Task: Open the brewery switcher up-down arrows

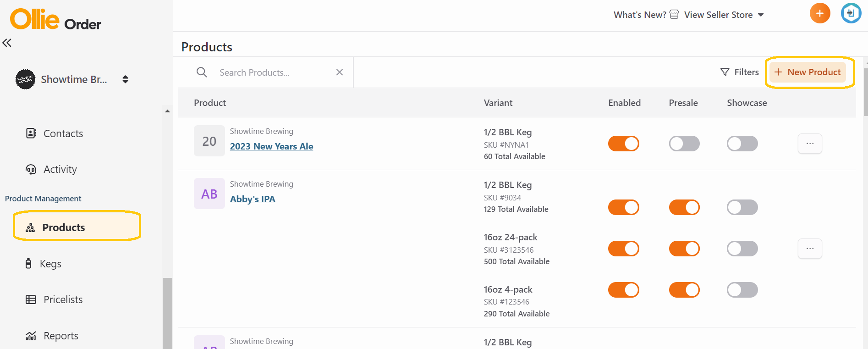Action: [125, 79]
